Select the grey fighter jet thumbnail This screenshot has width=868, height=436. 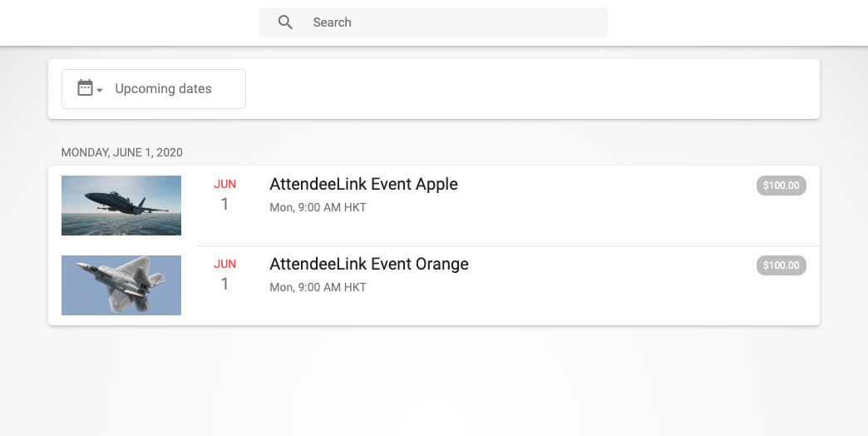(121, 285)
